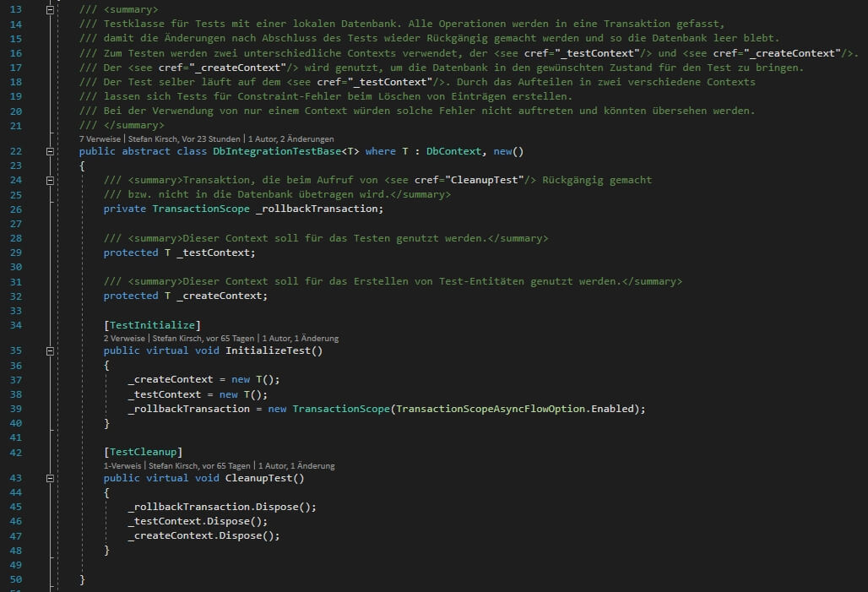Collapse the summary comment block at line 13

[x=50, y=10]
